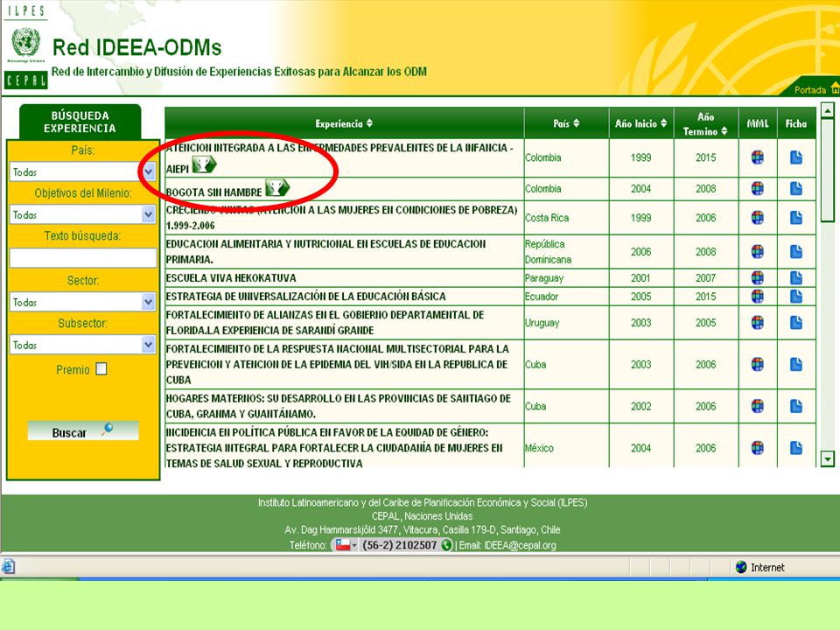Open MML icon for Ecuador row
Image resolution: width=840 pixels, height=630 pixels.
point(758,297)
